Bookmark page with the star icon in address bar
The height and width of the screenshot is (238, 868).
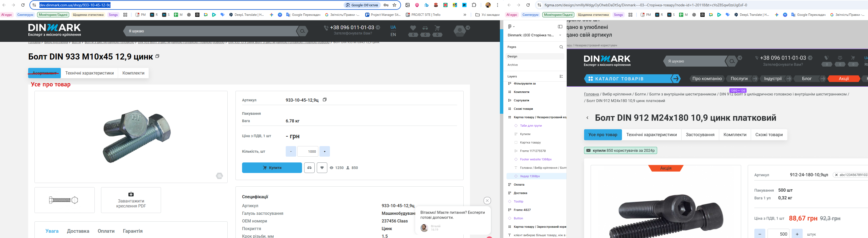click(x=395, y=5)
